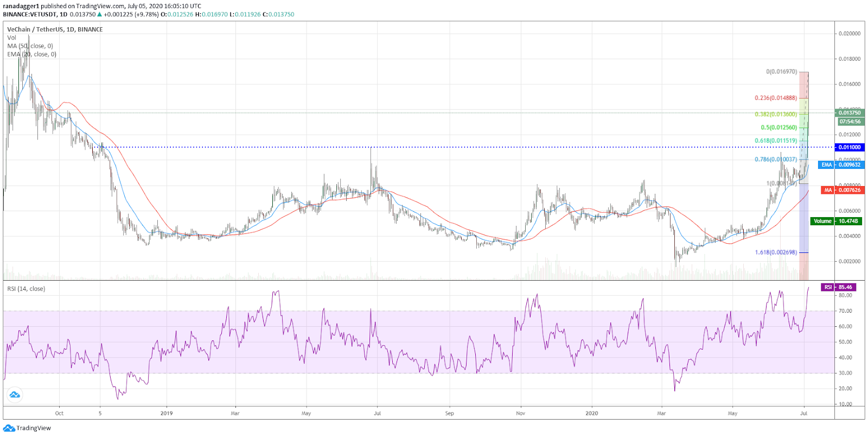Click the Nov label on the time axis
The image size is (868, 437).
(x=520, y=413)
